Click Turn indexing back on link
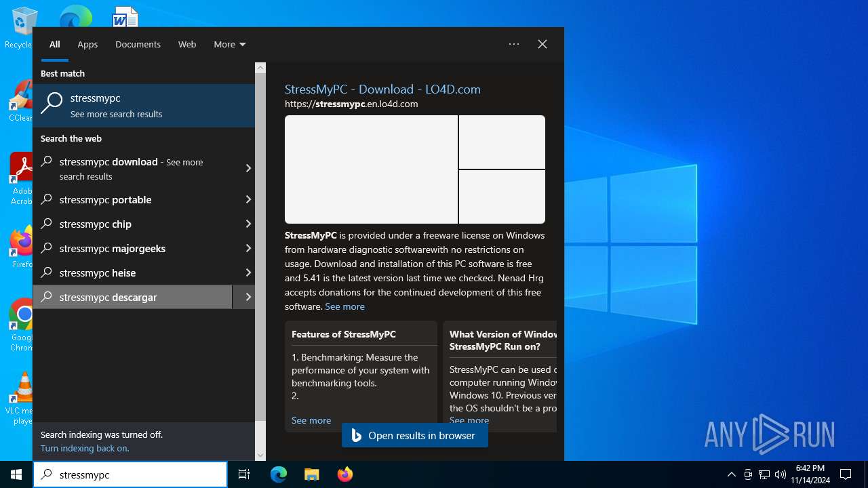The image size is (868, 488). coord(85,448)
